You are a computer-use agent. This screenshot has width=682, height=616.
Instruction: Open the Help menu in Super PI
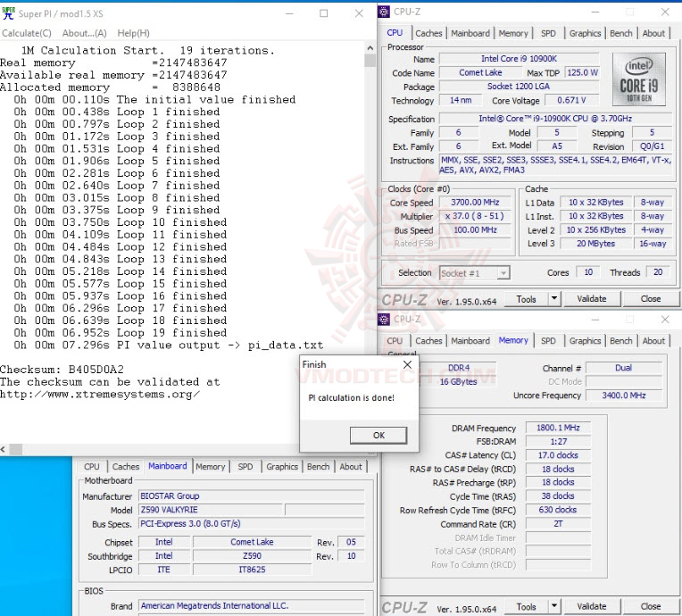click(134, 33)
